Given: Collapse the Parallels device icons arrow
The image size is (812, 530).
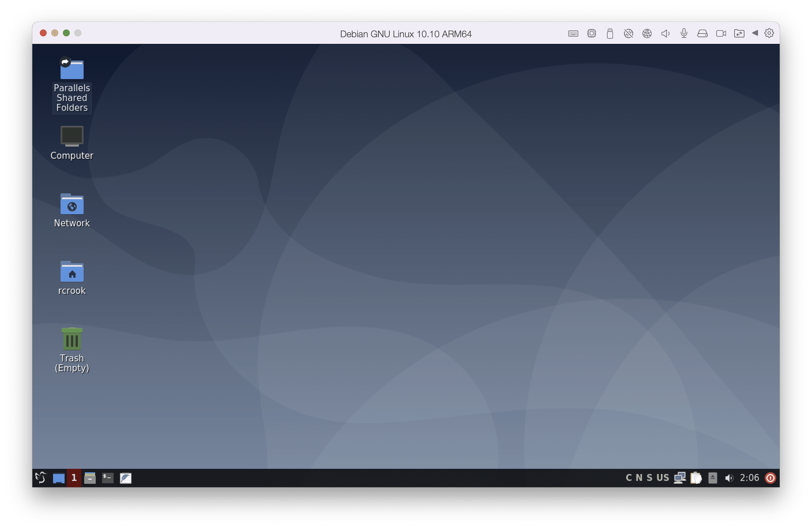Looking at the screenshot, I should coord(755,33).
